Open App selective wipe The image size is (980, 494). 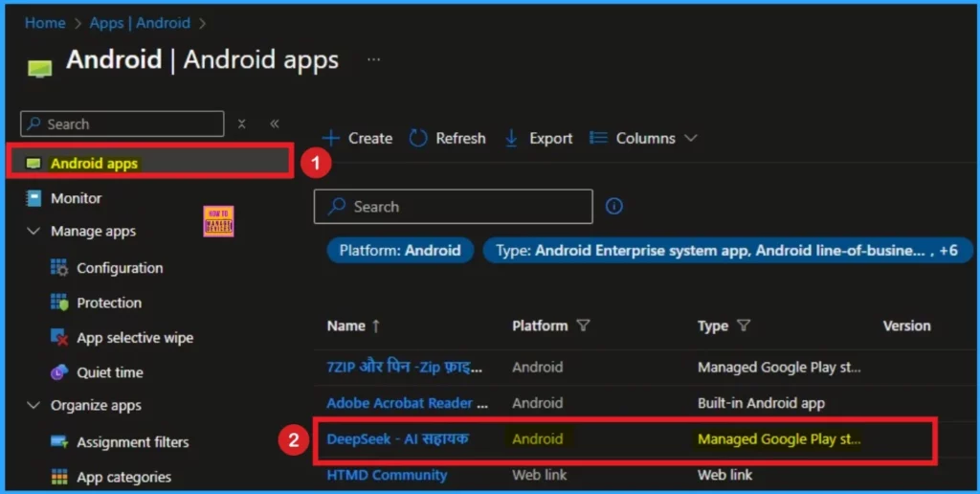pos(135,338)
